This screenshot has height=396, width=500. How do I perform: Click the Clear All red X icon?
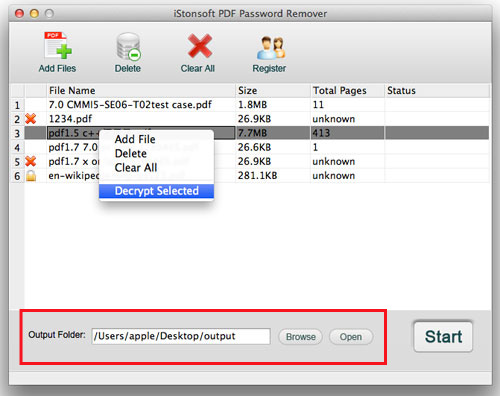[200, 46]
